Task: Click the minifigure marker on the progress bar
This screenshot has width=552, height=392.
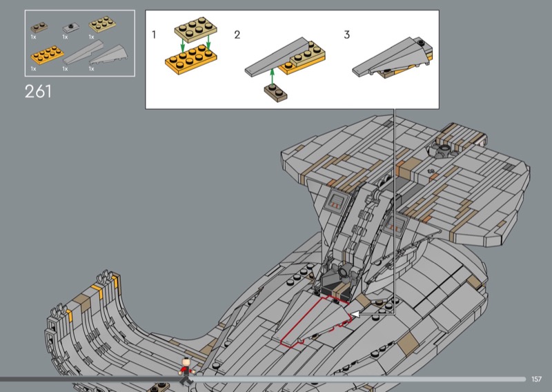Action: click(185, 371)
